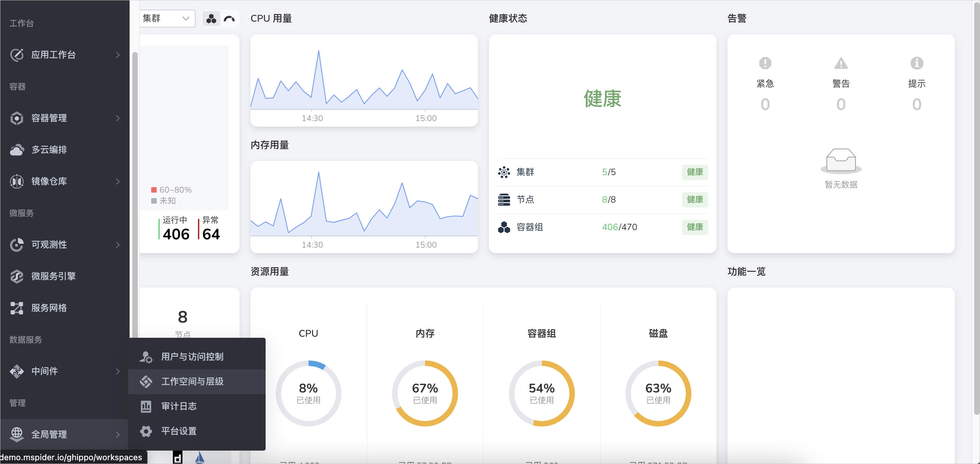Click the 应用工作台 sidebar icon
Screen dimensions: 980x464
[17, 55]
